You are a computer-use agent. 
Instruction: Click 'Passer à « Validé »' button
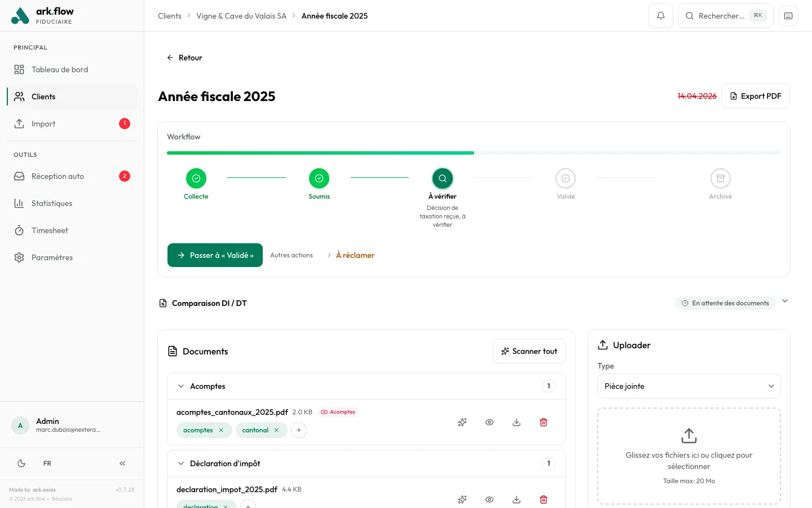215,255
